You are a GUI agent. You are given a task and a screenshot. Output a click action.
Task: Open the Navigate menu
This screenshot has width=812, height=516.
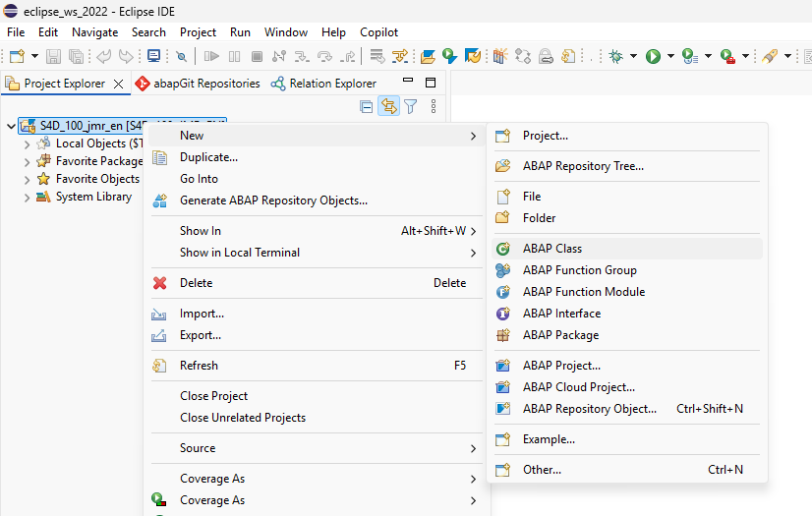pyautogui.click(x=94, y=32)
